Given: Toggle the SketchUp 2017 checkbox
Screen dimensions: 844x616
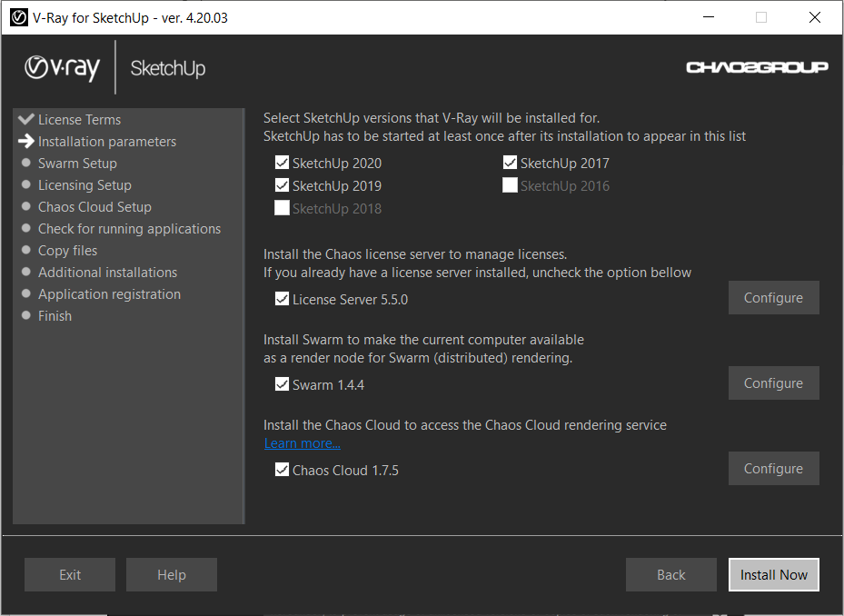Looking at the screenshot, I should (510, 163).
